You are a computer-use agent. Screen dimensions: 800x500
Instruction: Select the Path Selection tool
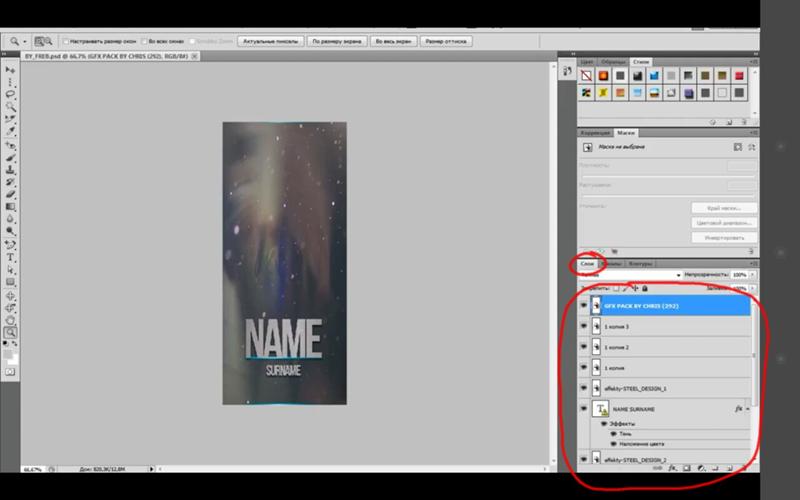[x=10, y=270]
